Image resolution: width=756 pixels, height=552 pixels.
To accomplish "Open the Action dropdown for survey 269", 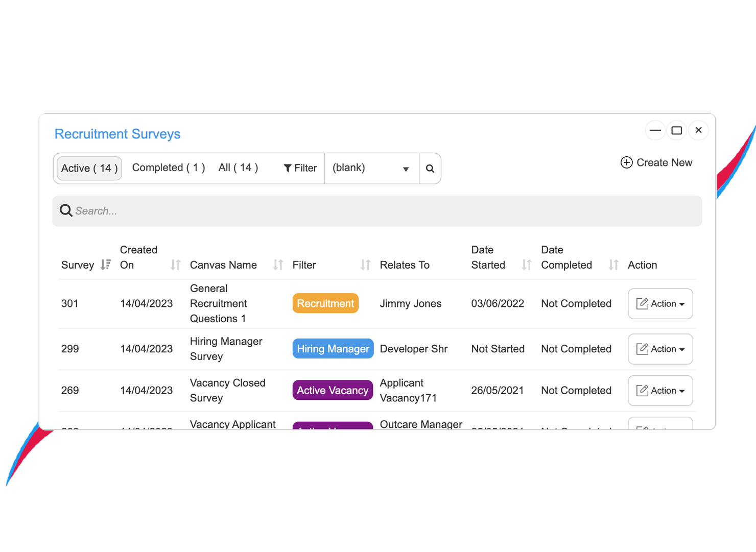I will pyautogui.click(x=660, y=390).
